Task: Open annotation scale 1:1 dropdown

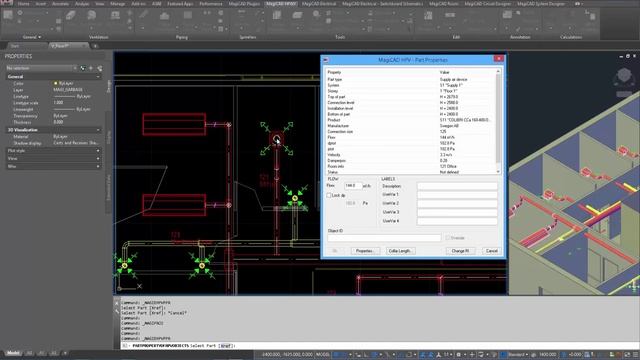Action: click(x=448, y=354)
